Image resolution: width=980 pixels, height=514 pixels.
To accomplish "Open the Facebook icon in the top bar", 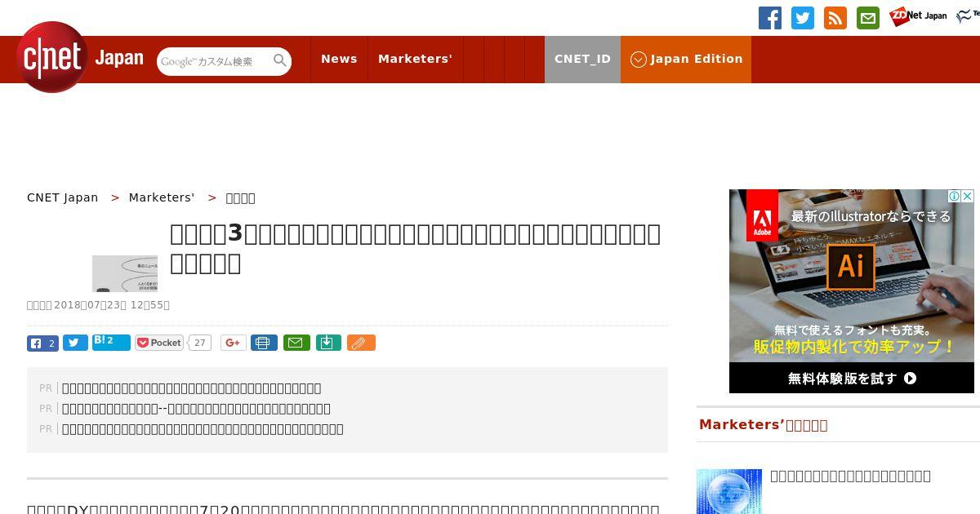I will [x=770, y=18].
